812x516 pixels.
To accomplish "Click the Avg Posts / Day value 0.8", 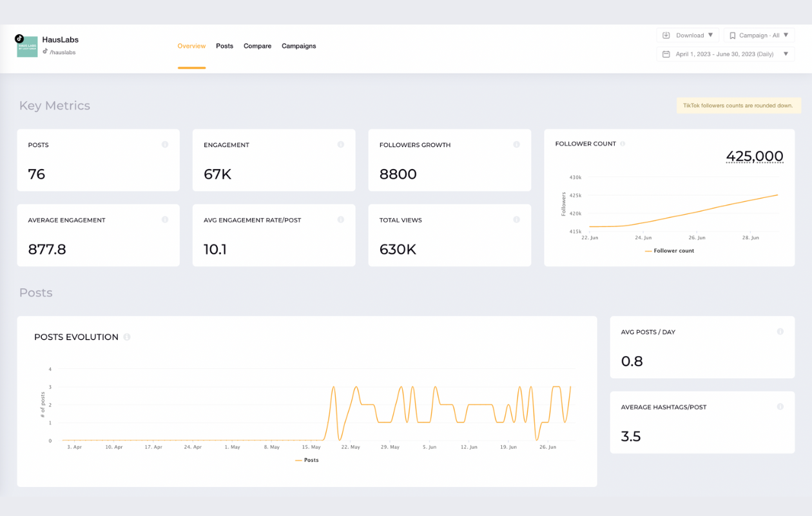I will point(632,361).
